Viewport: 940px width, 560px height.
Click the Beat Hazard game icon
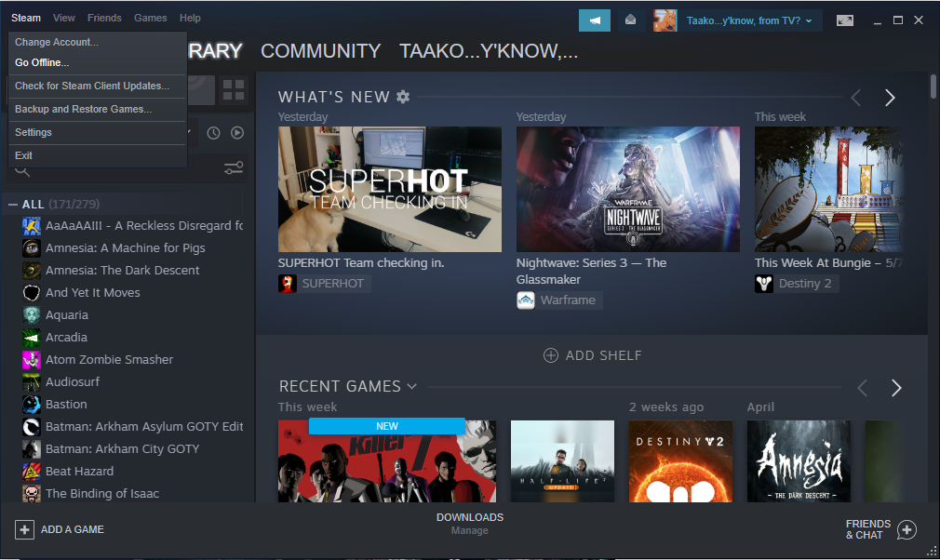coord(31,472)
